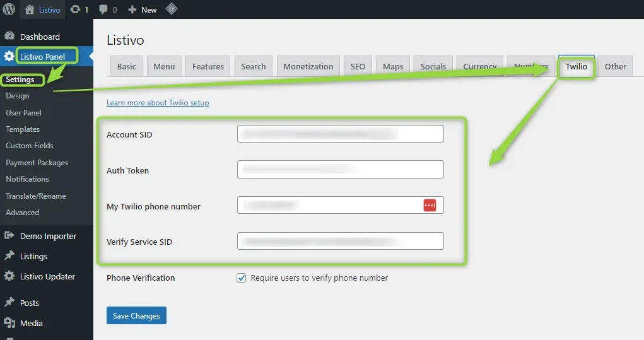The width and height of the screenshot is (644, 340).
Task: Click the Demo Importer icon
Action: pyautogui.click(x=9, y=235)
